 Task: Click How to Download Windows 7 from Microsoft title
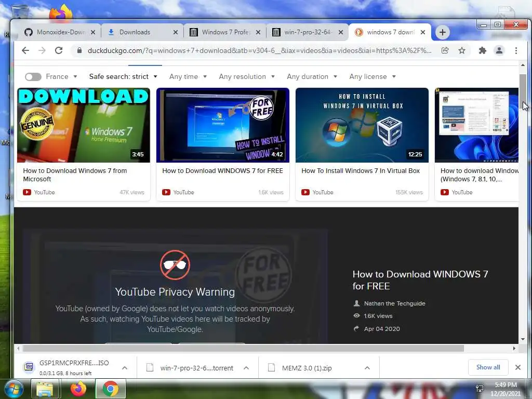pos(75,175)
